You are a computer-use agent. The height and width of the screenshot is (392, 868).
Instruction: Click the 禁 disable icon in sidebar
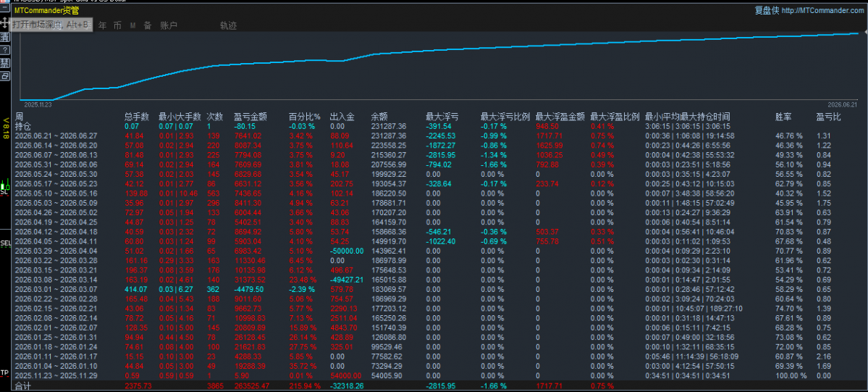tap(4, 62)
